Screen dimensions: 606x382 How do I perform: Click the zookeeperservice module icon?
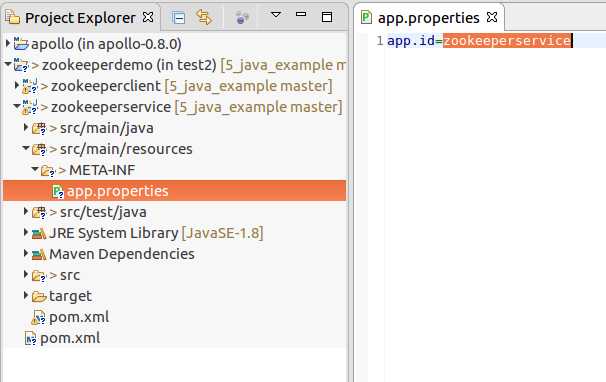coord(30,107)
